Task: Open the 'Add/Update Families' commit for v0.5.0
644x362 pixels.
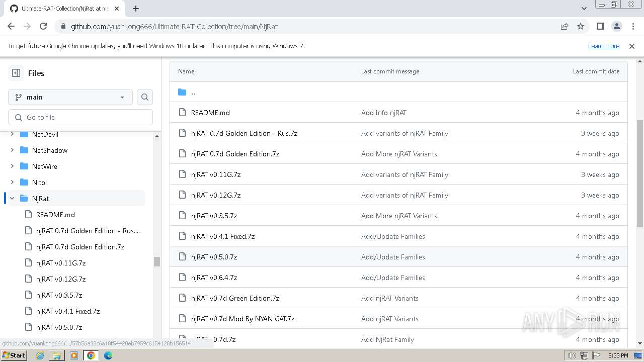Action: click(x=393, y=257)
